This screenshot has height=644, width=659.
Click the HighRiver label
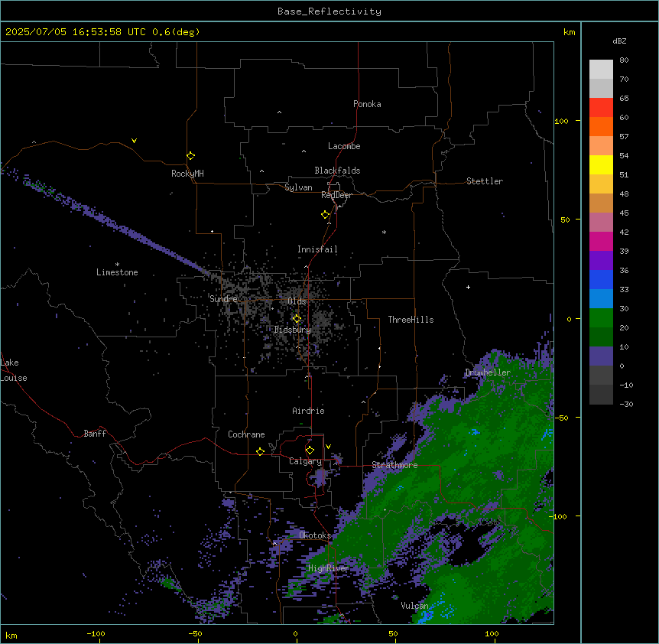pyautogui.click(x=329, y=568)
